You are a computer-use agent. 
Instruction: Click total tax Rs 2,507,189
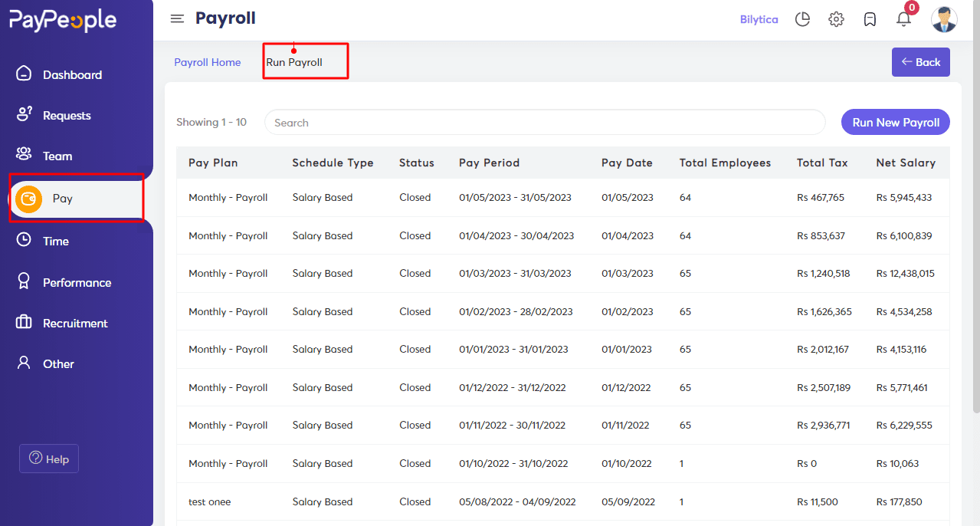(824, 388)
